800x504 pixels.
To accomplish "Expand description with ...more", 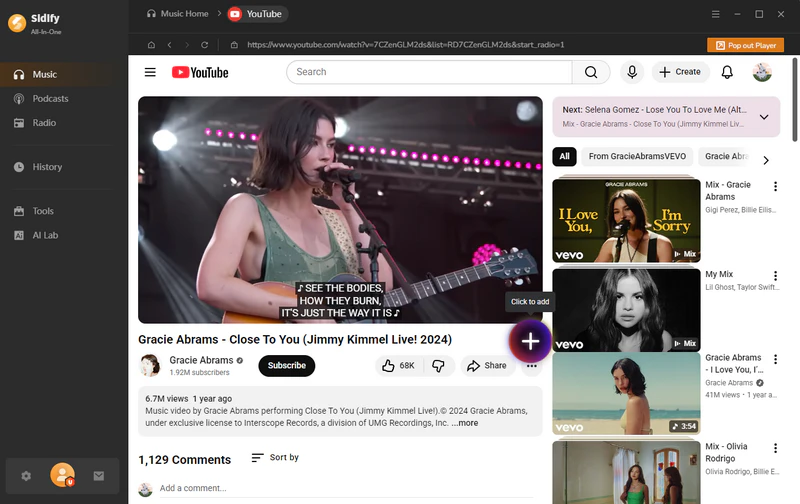I will pos(465,423).
